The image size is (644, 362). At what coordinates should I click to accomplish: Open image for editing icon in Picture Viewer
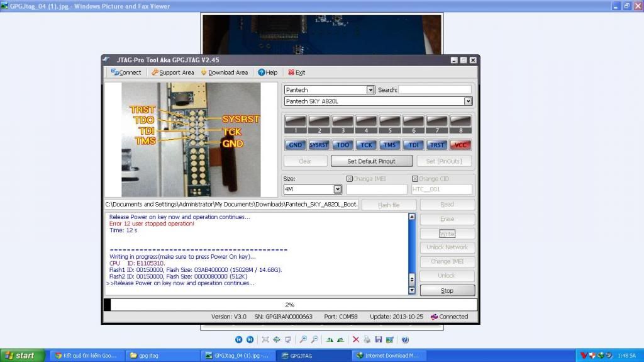(390, 340)
